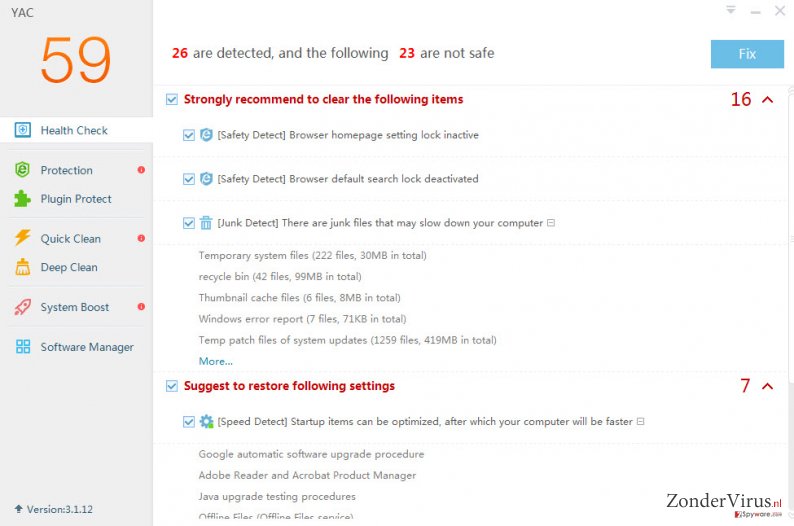Select the Plugin Protect puzzle icon
794x526 pixels.
coord(22,199)
